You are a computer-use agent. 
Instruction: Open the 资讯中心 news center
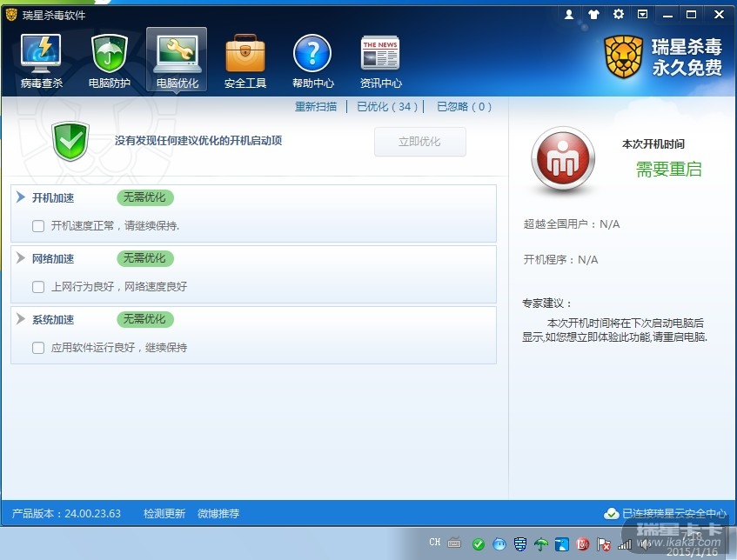380,61
